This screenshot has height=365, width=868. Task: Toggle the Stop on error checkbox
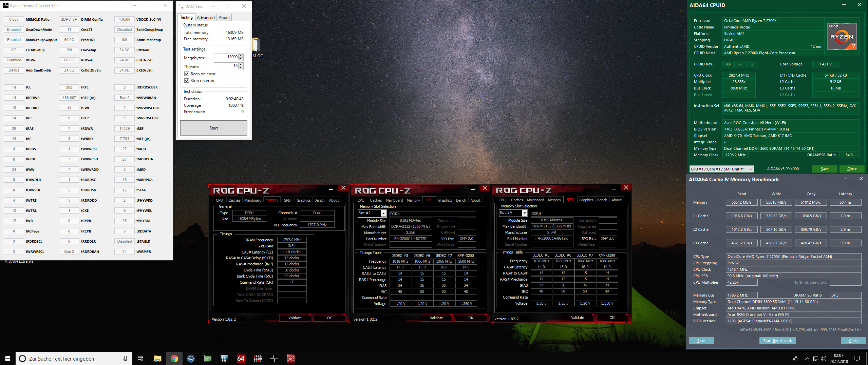tap(187, 81)
